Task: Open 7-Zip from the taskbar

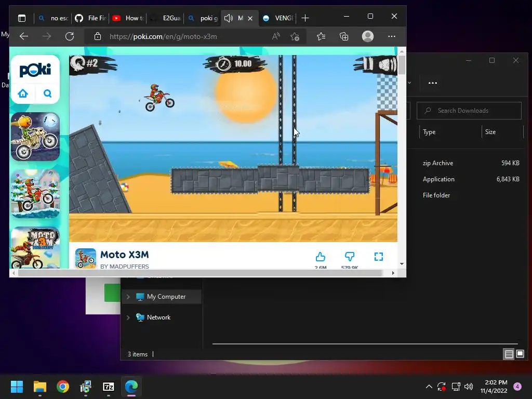Action: [108, 387]
